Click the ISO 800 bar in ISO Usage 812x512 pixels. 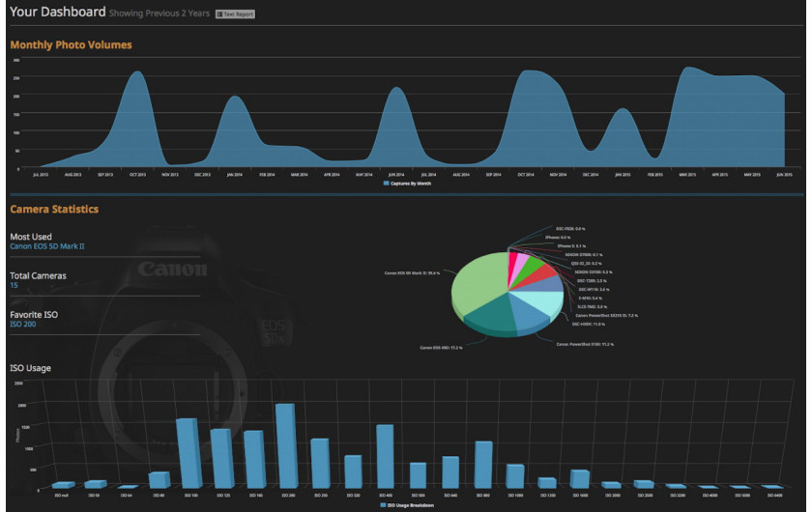click(x=483, y=465)
